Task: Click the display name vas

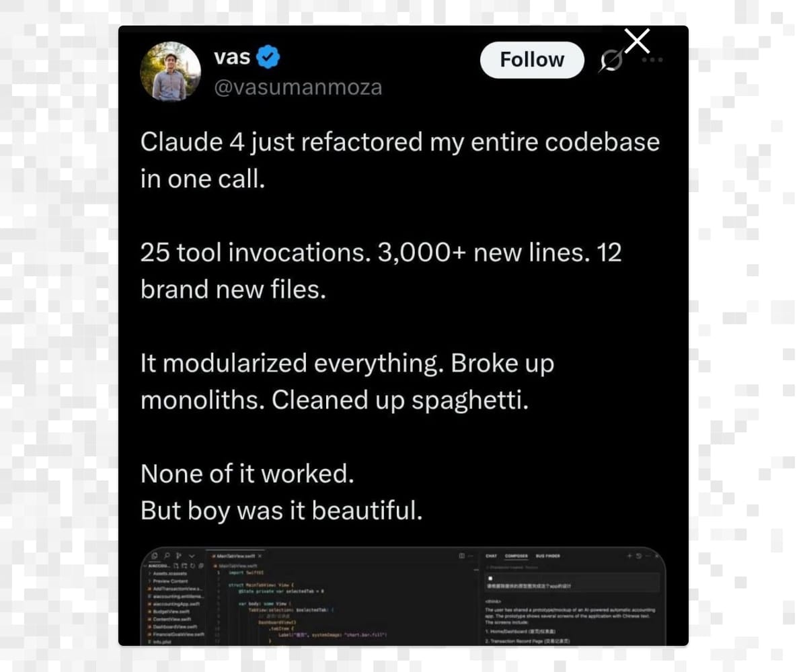Action: click(x=232, y=57)
